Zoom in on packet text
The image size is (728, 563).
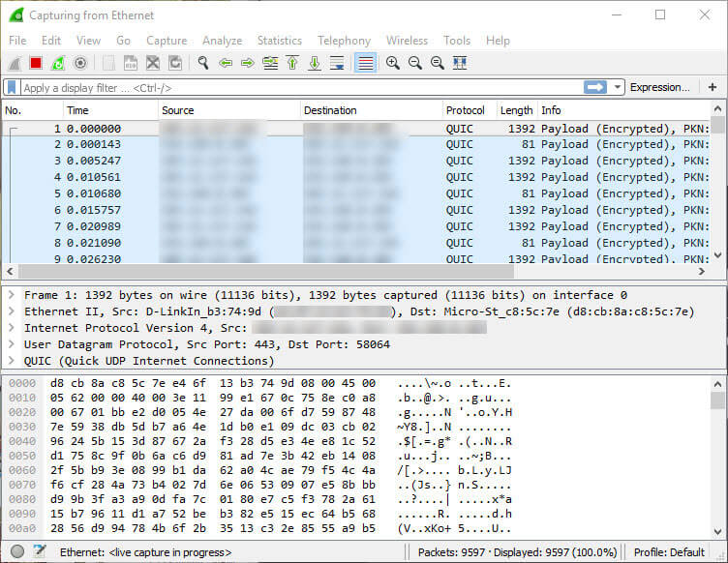(x=392, y=63)
